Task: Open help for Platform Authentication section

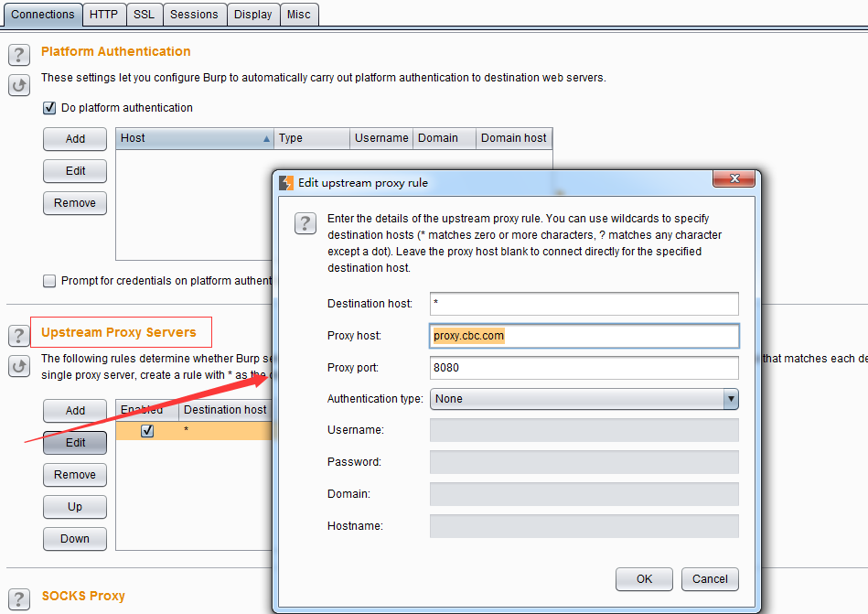Action: [x=19, y=54]
